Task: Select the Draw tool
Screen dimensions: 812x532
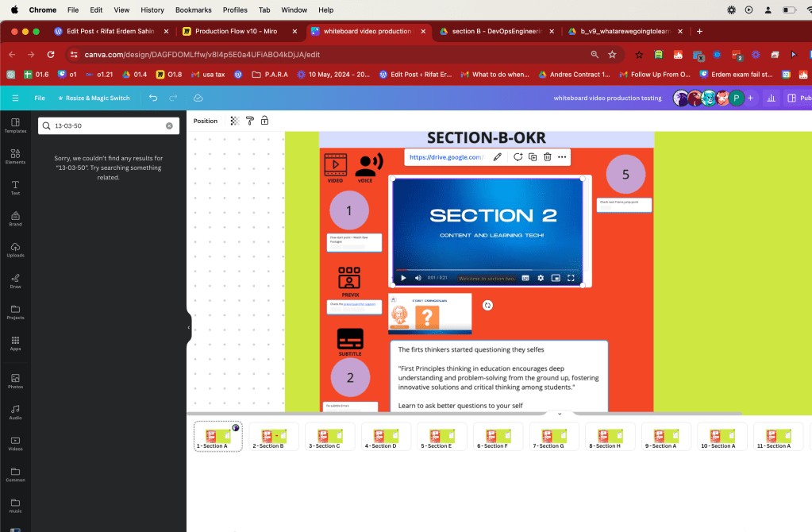Action: [x=16, y=281]
